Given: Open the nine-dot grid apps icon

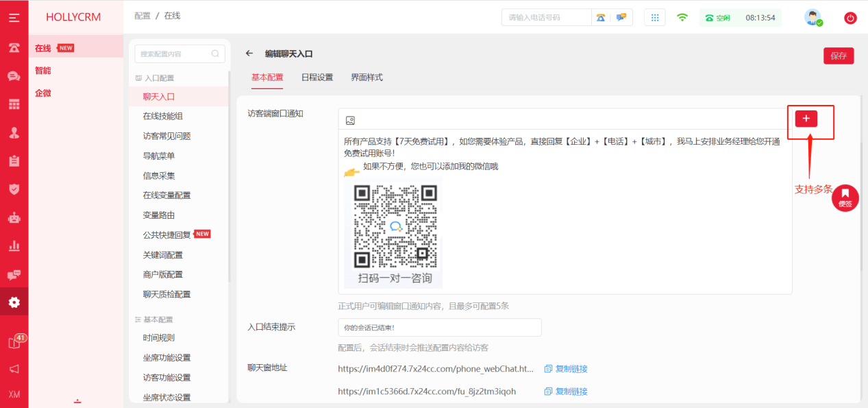Looking at the screenshot, I should click(654, 18).
